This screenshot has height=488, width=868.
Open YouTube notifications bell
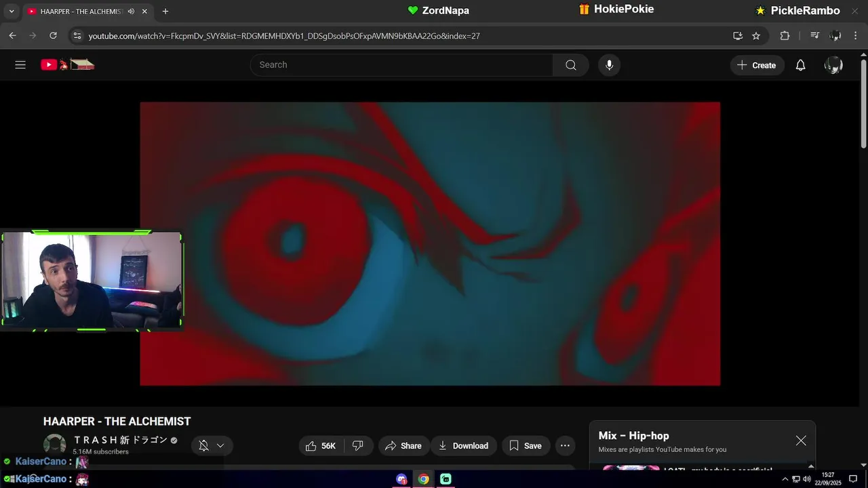click(x=800, y=65)
